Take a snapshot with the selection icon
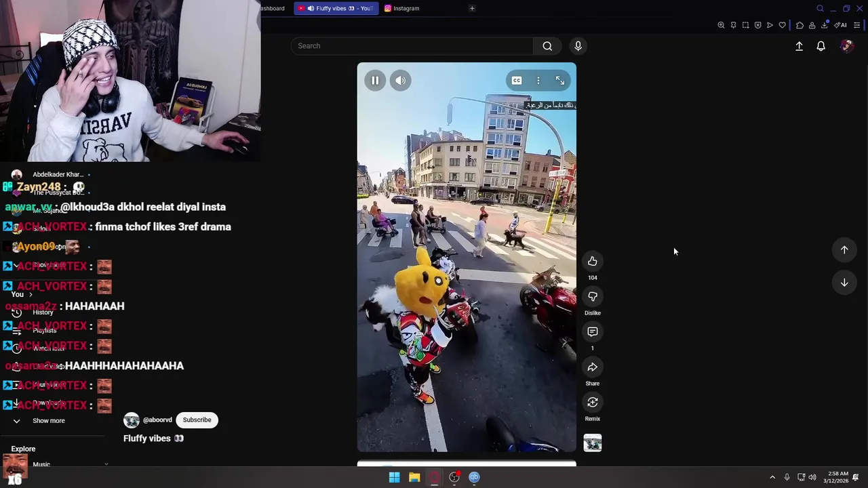Viewport: 868px width, 488px height. [745, 26]
